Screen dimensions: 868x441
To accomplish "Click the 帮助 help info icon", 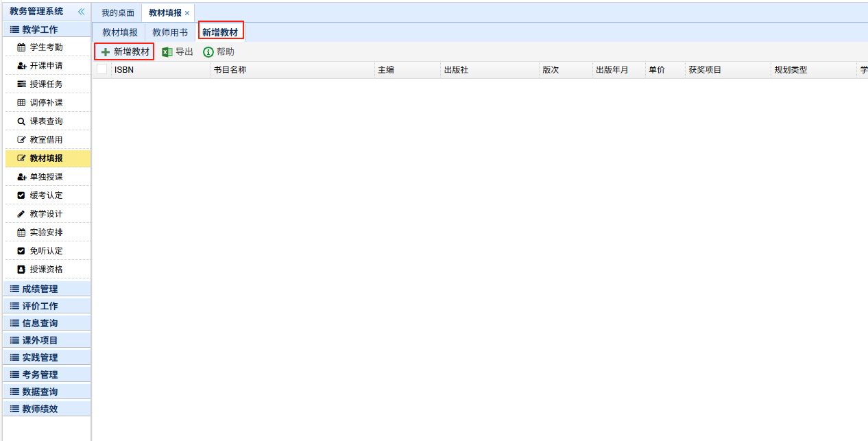I will (x=208, y=52).
